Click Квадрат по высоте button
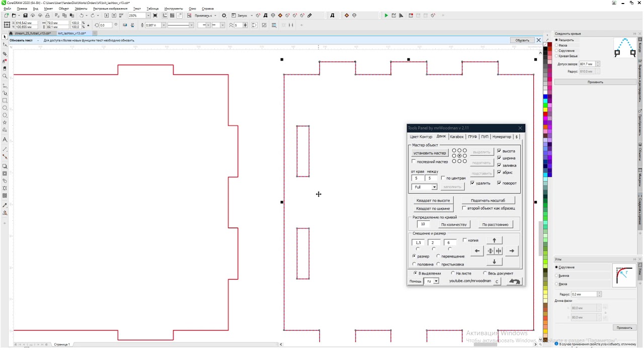Viewport: 644px width, 362px height. tap(433, 201)
